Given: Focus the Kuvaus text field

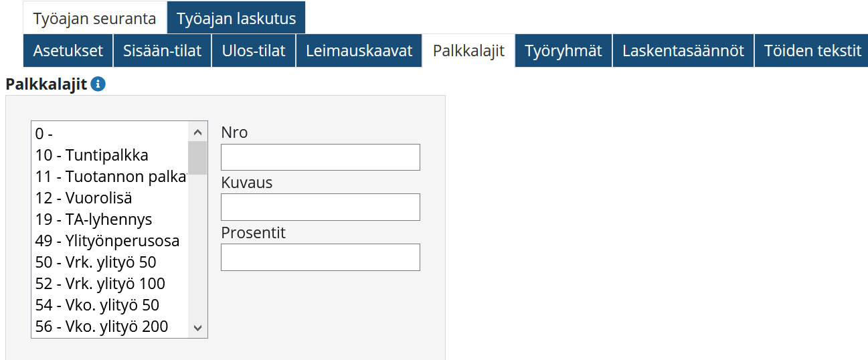Looking at the screenshot, I should [320, 207].
